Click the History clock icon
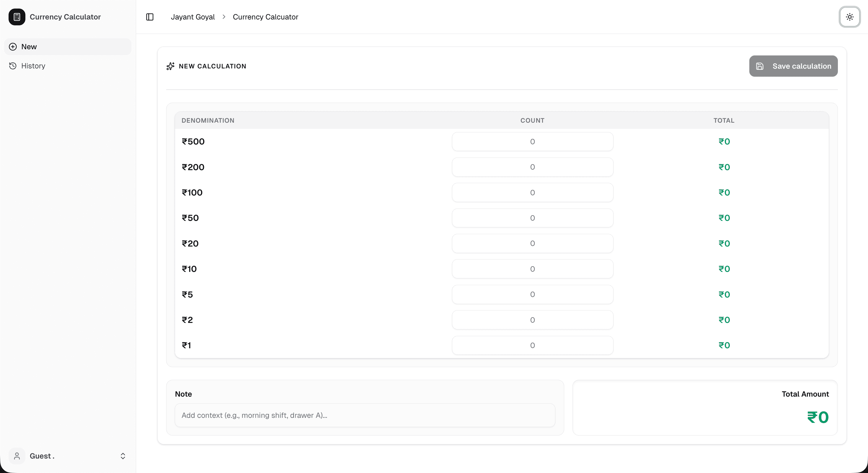The width and height of the screenshot is (868, 473). coord(13,66)
